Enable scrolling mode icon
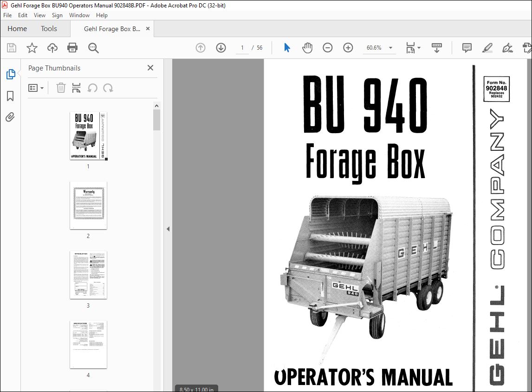The width and height of the screenshot is (532, 392). [x=437, y=48]
